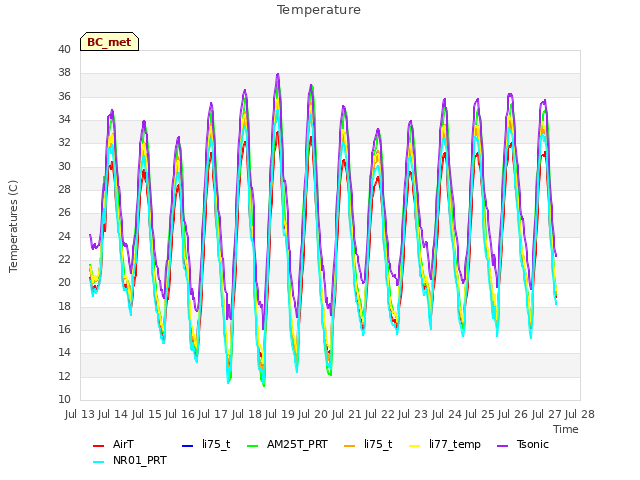Screen dimensions: 640x480
Task: Toggle the Tsonic legend entry
Action: click(x=523, y=444)
